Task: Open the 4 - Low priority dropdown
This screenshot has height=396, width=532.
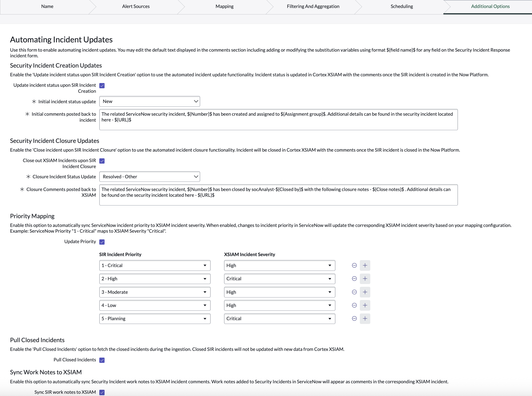Action: pos(155,305)
